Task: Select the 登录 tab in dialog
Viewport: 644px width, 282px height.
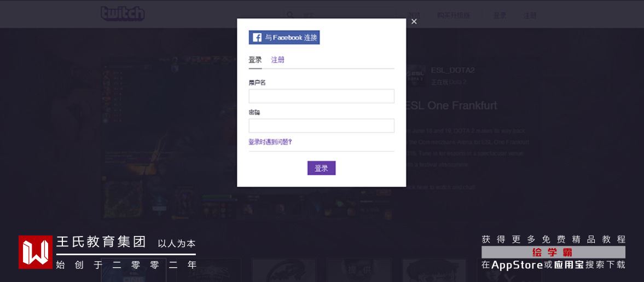Action: (255, 60)
